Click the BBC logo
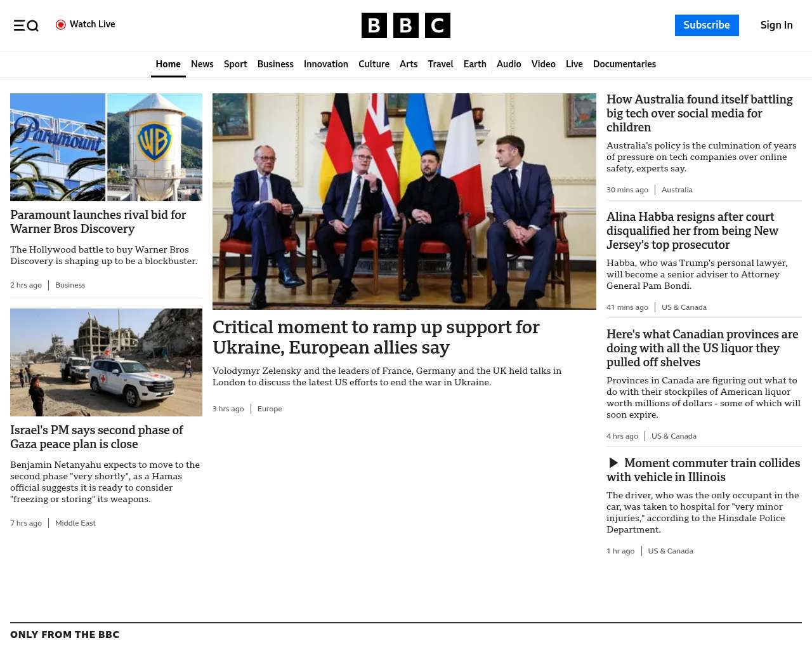 [x=405, y=25]
